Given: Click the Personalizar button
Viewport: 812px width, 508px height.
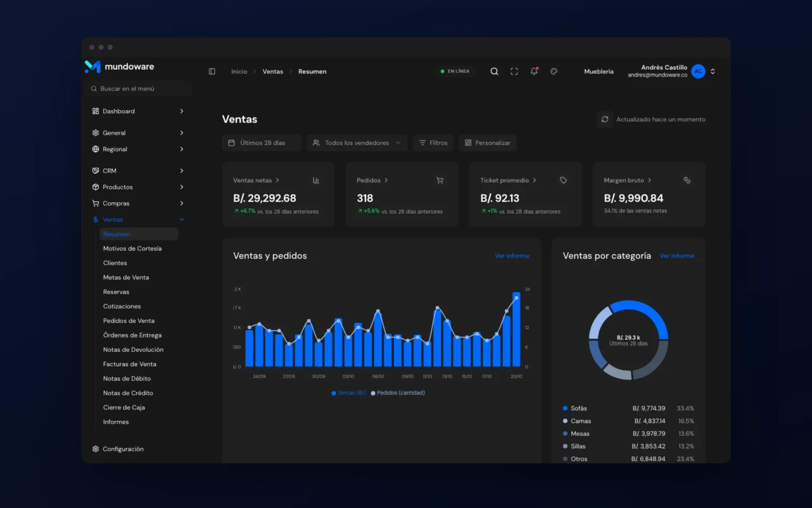Looking at the screenshot, I should tap(488, 143).
